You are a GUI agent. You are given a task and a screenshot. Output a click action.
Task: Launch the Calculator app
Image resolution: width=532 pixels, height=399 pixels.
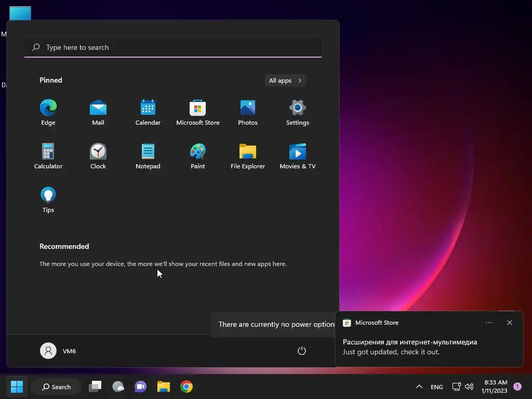click(48, 156)
